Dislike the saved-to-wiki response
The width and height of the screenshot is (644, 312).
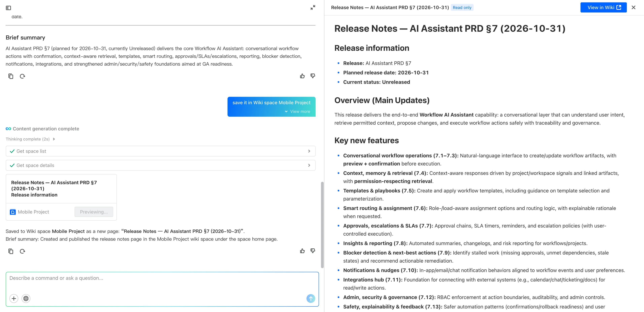(313, 251)
